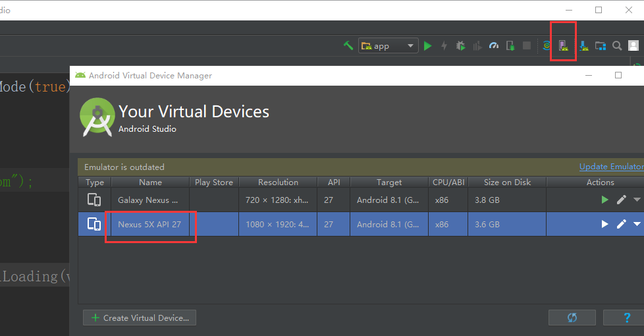Image resolution: width=644 pixels, height=336 pixels.
Task: Sort by the Resolution column header
Action: point(278,182)
